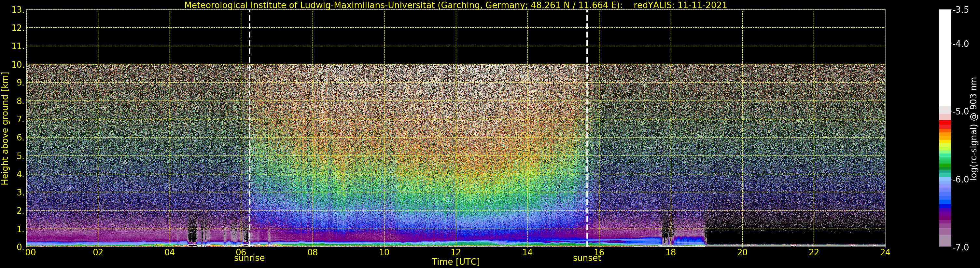Click the -3.5 colorbar tick label
The height and width of the screenshot is (268, 980).
coord(960,10)
